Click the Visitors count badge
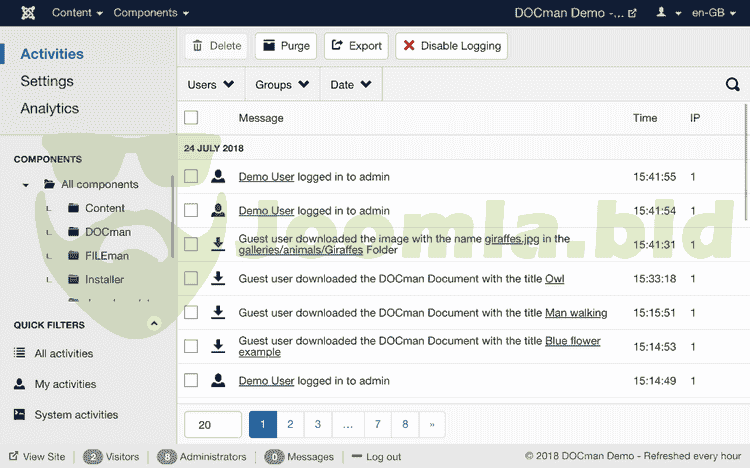The image size is (750, 468). pyautogui.click(x=93, y=457)
